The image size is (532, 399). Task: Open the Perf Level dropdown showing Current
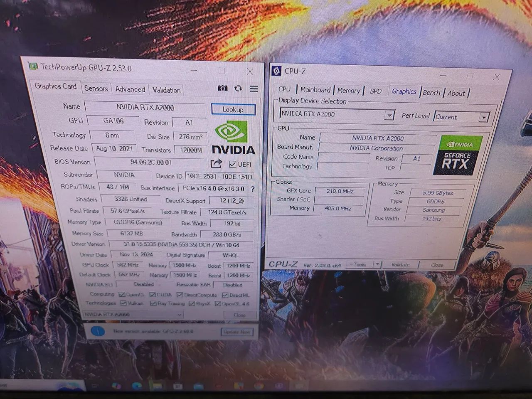pos(484,117)
